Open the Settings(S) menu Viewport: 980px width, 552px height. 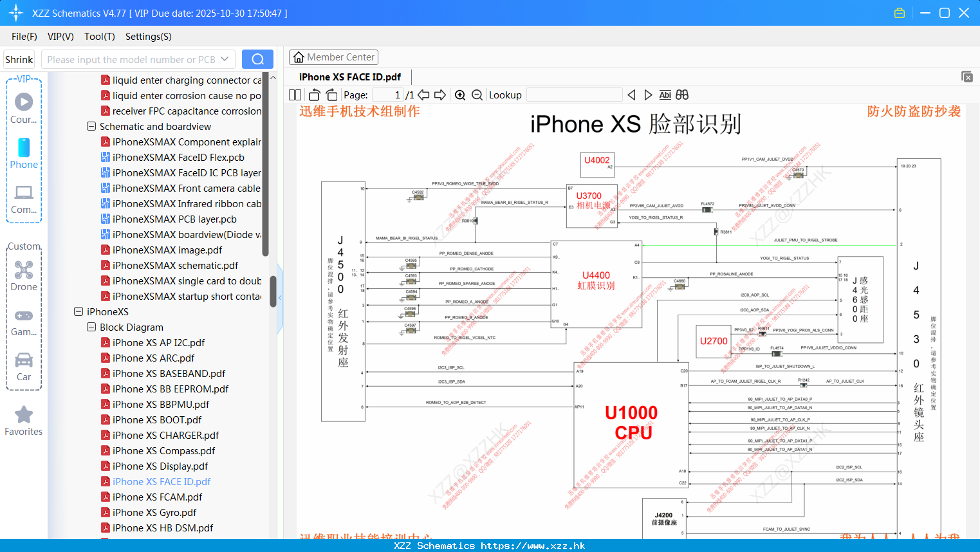148,37
